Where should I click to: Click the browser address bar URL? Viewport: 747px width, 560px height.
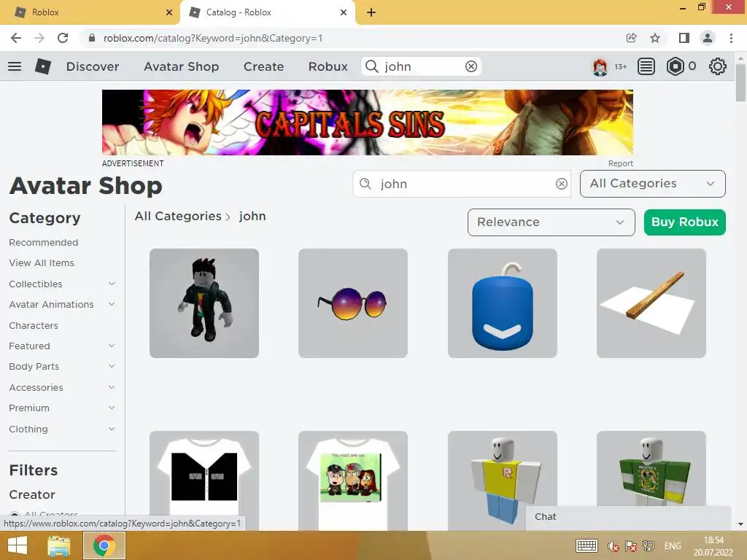(213, 38)
